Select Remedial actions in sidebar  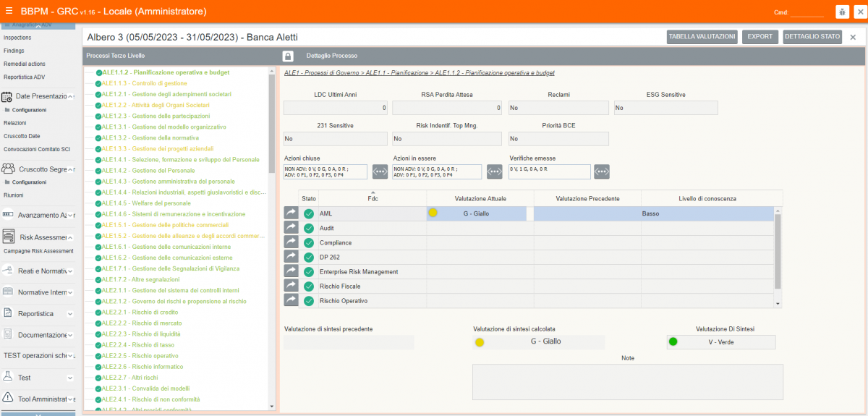point(24,64)
